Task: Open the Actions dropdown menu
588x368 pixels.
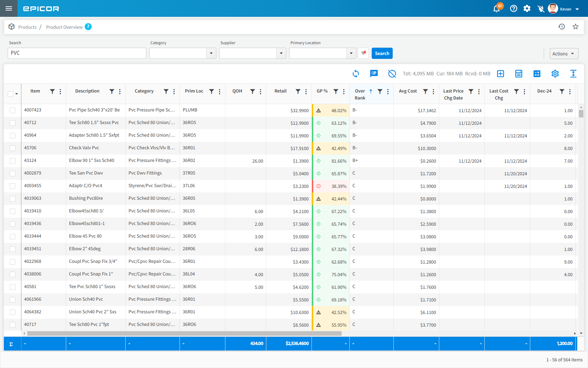Action: pos(563,54)
